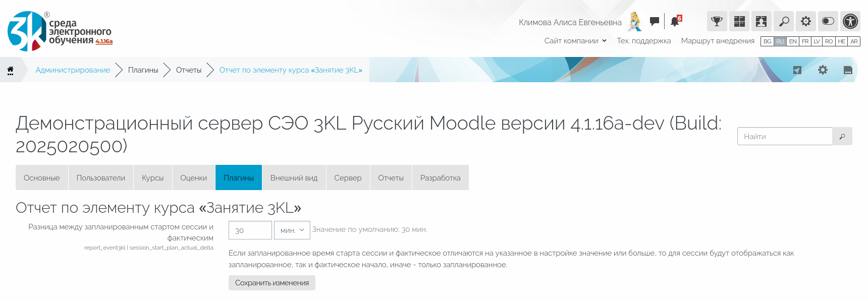Open the «Внешний вид» tab
The height and width of the screenshot is (301, 868).
click(x=294, y=178)
